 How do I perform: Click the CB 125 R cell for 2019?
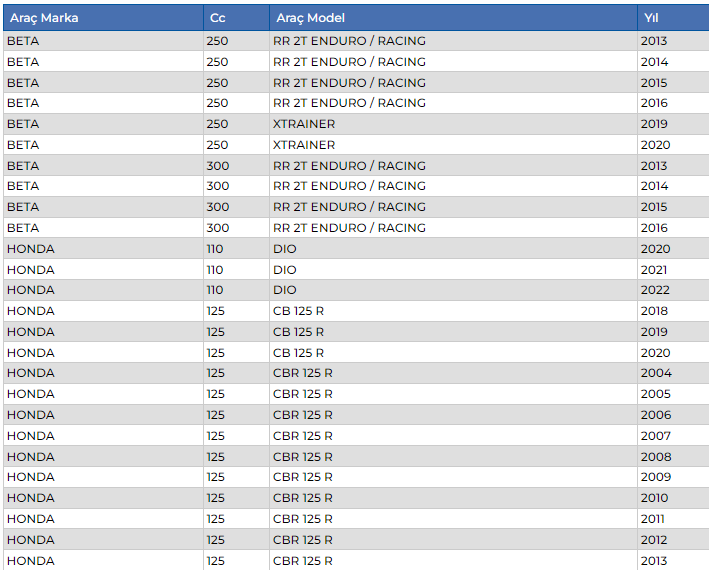[299, 332]
